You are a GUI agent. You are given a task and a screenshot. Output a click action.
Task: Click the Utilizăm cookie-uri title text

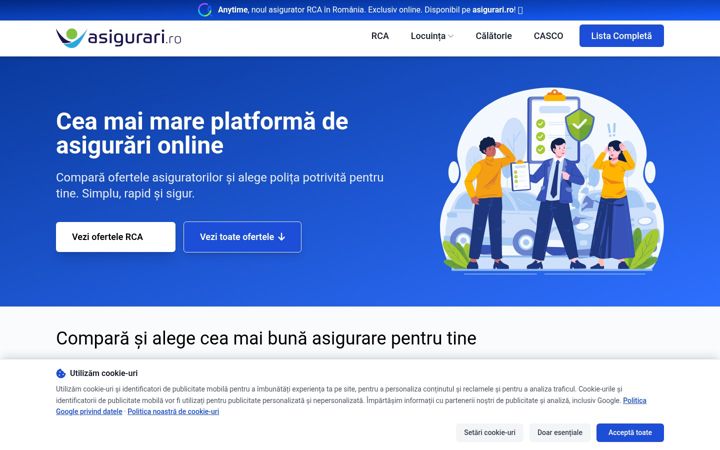pyautogui.click(x=103, y=373)
